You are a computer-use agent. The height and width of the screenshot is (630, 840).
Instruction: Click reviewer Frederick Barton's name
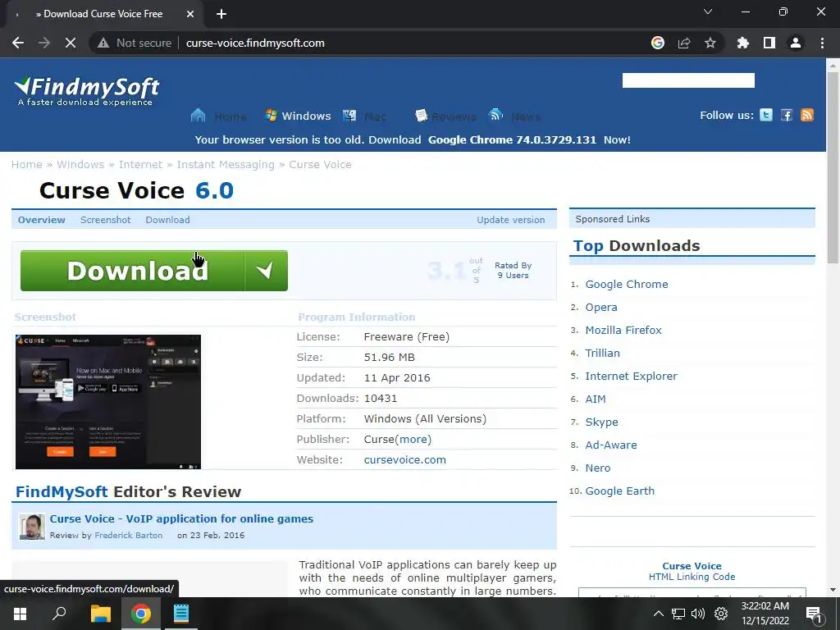pyautogui.click(x=129, y=535)
